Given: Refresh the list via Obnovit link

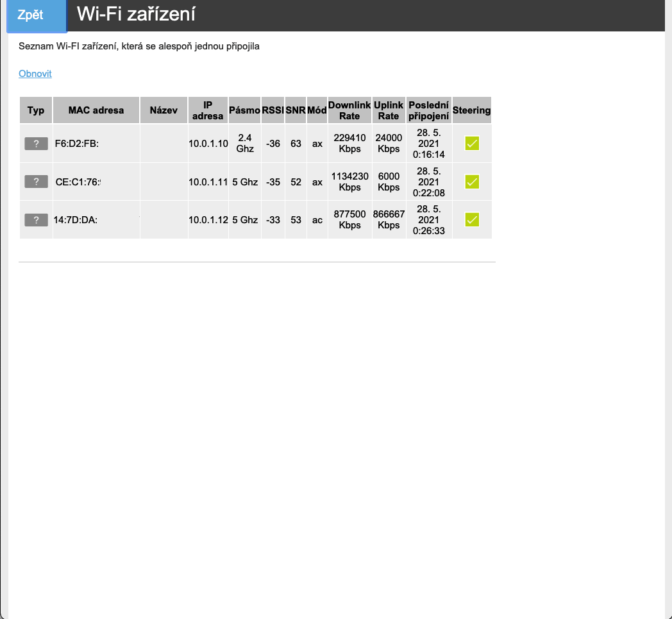Looking at the screenshot, I should tap(35, 74).
